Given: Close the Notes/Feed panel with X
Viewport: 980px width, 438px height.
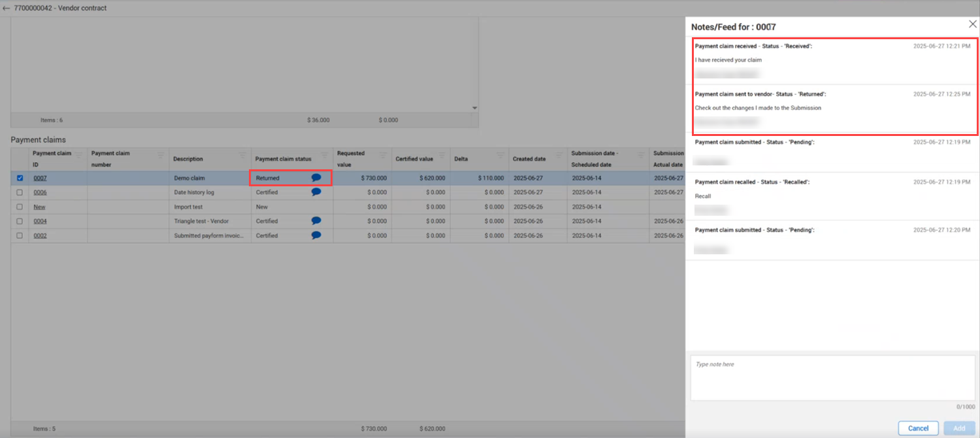Looking at the screenshot, I should pos(972,24).
